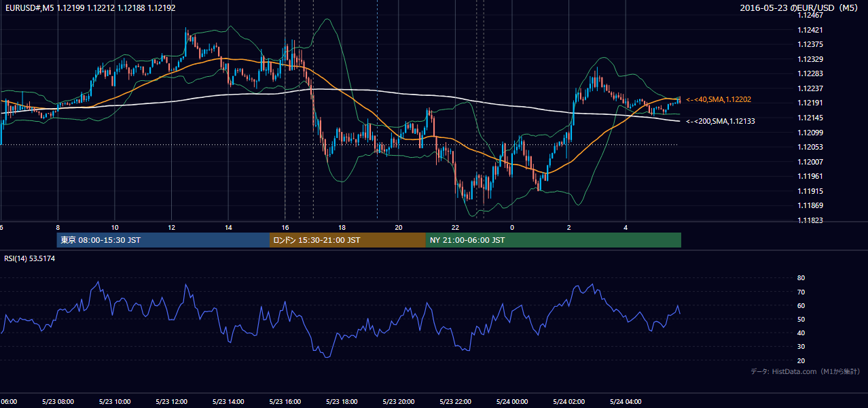Click bottom date label 5/24 02:00
The width and height of the screenshot is (868, 408).
pos(569,402)
